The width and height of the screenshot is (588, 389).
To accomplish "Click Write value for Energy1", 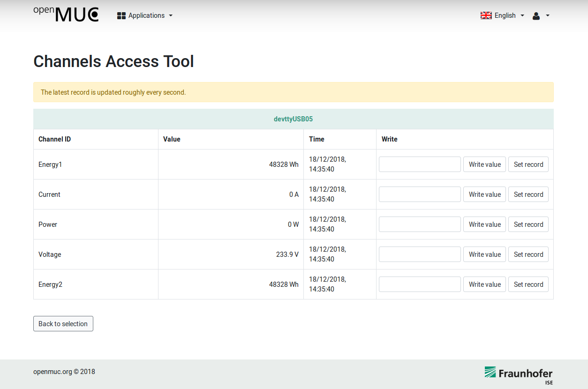I will (x=484, y=164).
